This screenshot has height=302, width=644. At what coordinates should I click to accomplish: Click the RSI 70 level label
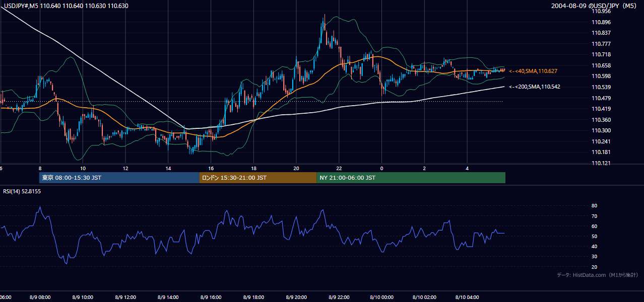tap(594, 216)
